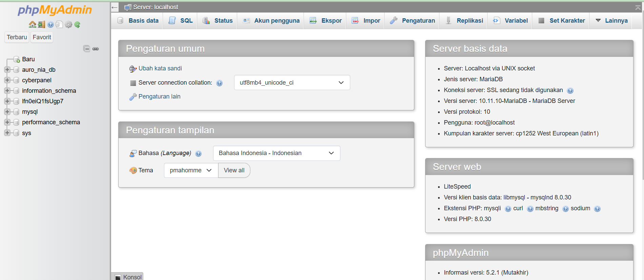Toggle the link with main panel icon
644x280 pixels.
(x=96, y=49)
